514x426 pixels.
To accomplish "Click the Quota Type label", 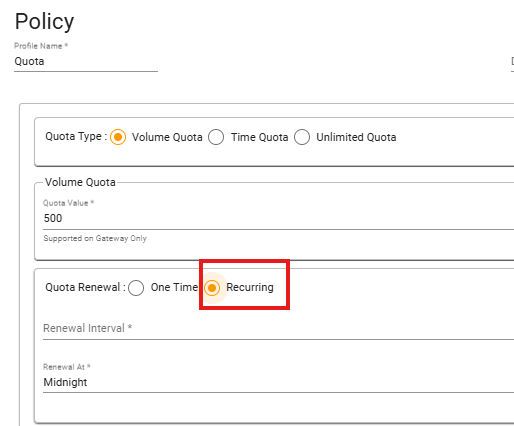I will pyautogui.click(x=76, y=137).
